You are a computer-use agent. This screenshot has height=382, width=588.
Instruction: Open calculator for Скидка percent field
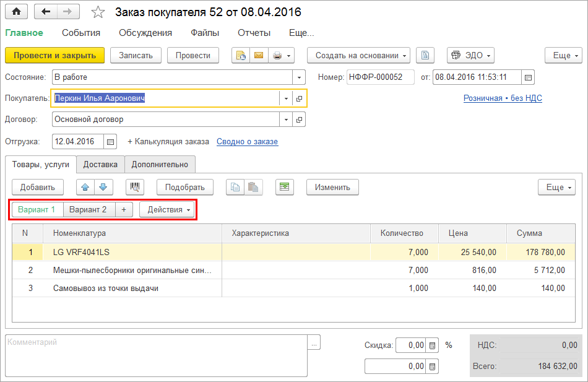(x=433, y=345)
